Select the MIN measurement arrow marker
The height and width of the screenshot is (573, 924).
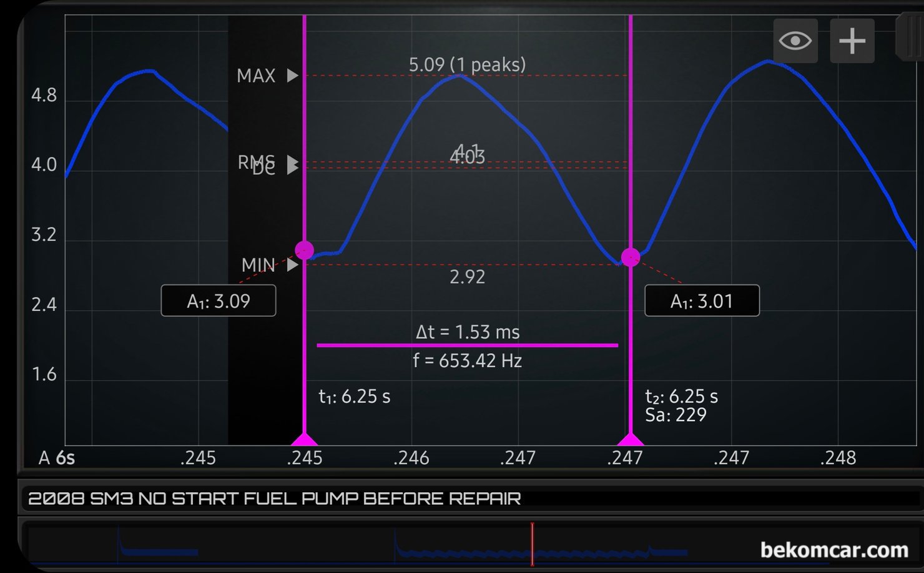coord(292,265)
